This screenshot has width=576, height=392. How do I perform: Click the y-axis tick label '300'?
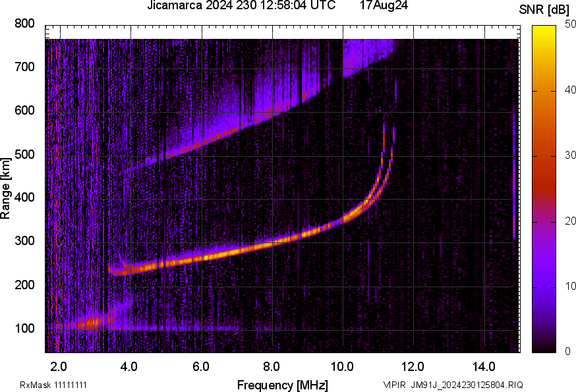(24, 241)
